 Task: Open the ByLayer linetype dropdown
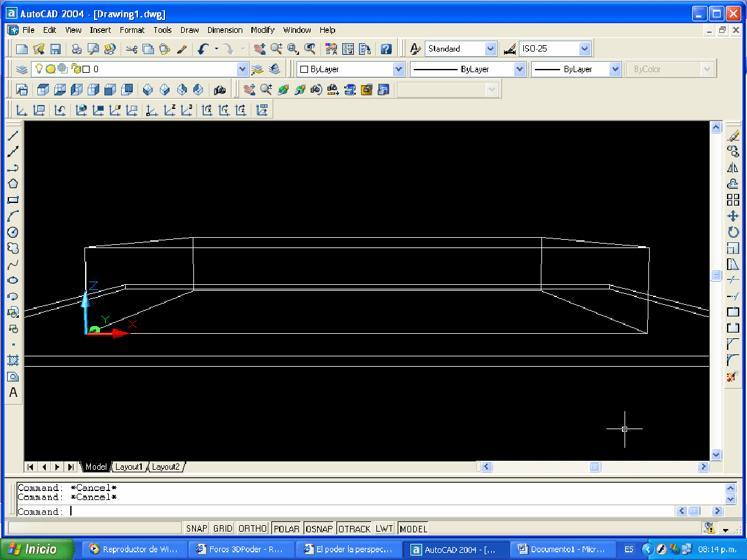[519, 69]
